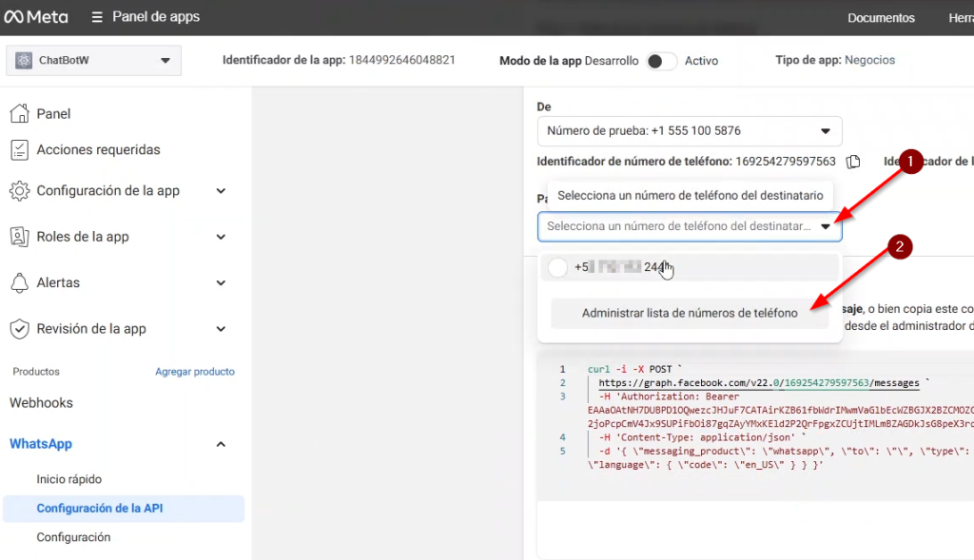Click the Roles de la app icon
This screenshot has height=560, width=974.
coord(19,237)
